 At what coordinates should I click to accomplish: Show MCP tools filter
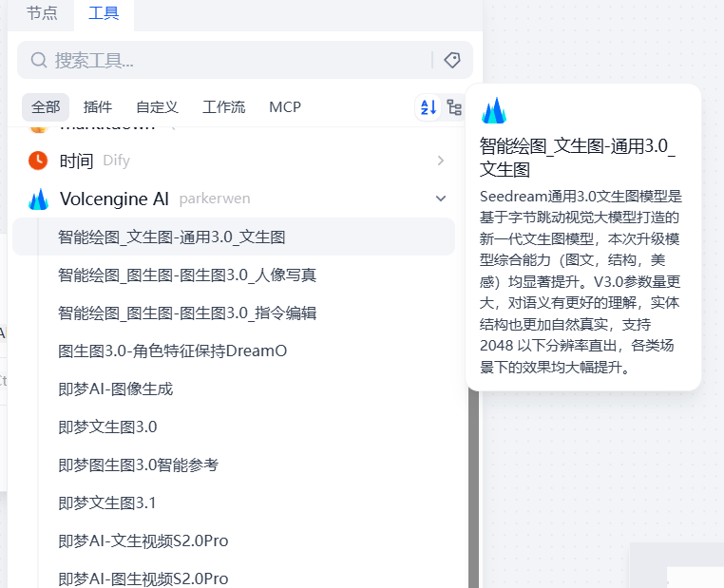pyautogui.click(x=285, y=107)
